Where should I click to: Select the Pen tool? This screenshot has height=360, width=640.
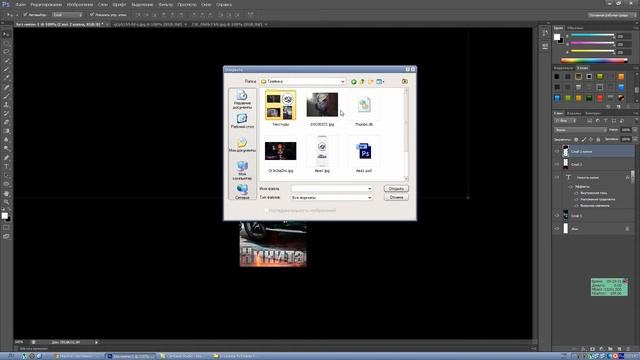click(6, 158)
